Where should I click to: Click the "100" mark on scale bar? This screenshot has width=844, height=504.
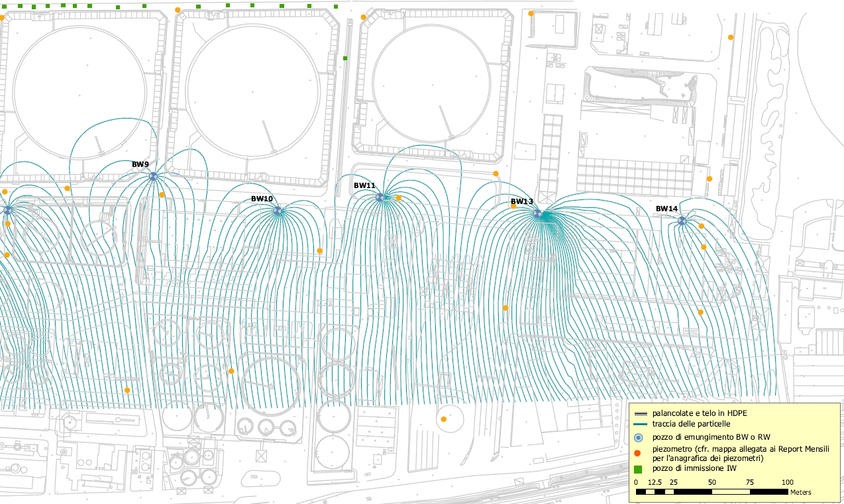pos(787,482)
